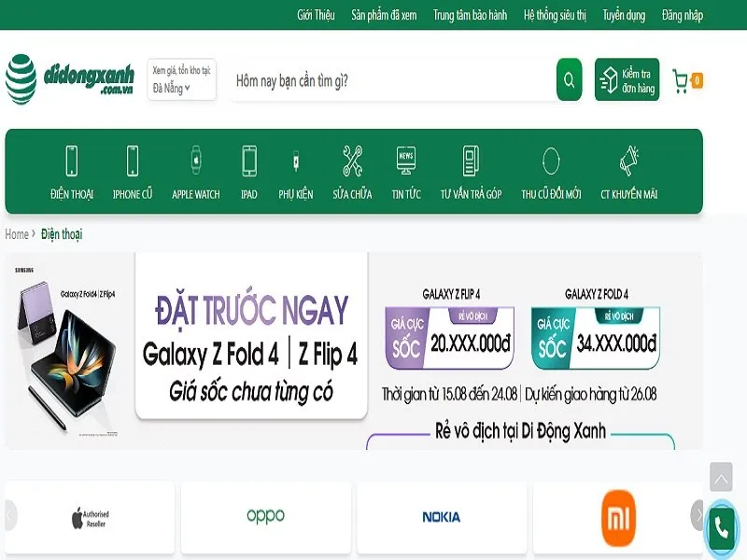Click the THU CŨ ĐỔI MỚI label

tap(551, 194)
